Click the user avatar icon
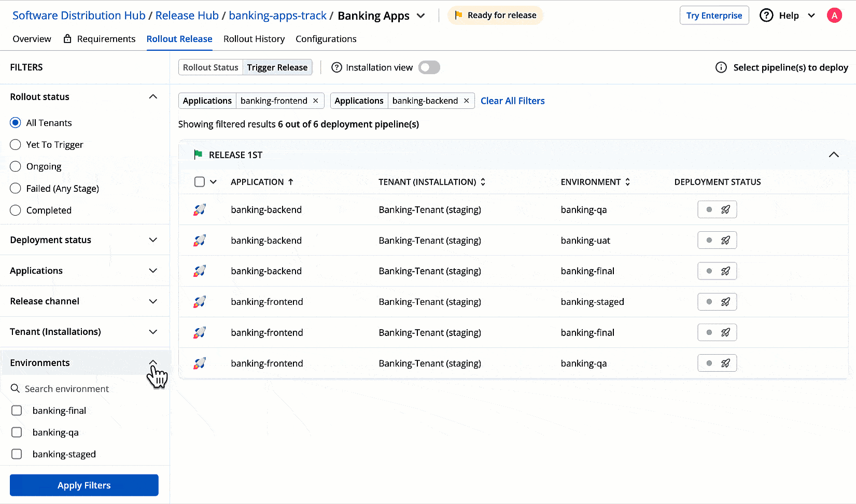This screenshot has height=504, width=856. 834,16
